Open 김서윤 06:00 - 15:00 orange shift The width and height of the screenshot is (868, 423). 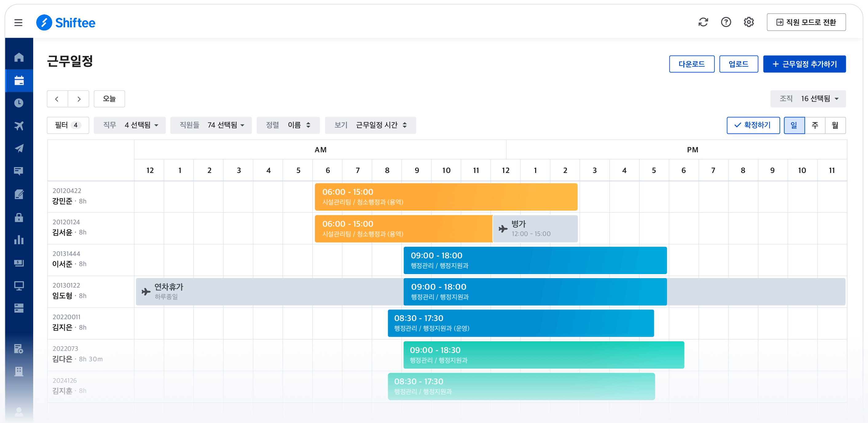[404, 229]
